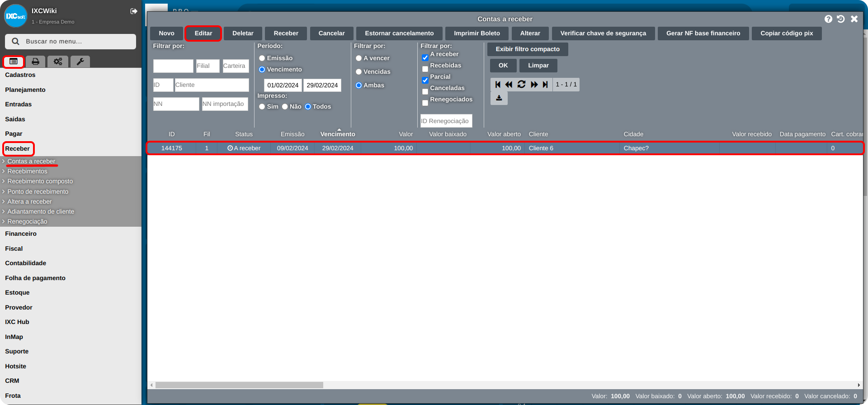868x405 pixels.
Task: Click the clock status icon in row 144175
Action: tap(230, 148)
